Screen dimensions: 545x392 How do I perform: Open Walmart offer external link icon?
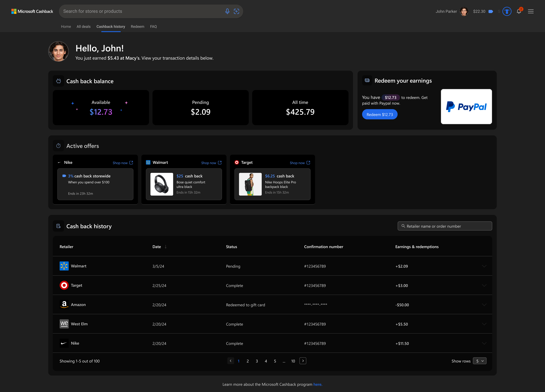[x=220, y=163]
